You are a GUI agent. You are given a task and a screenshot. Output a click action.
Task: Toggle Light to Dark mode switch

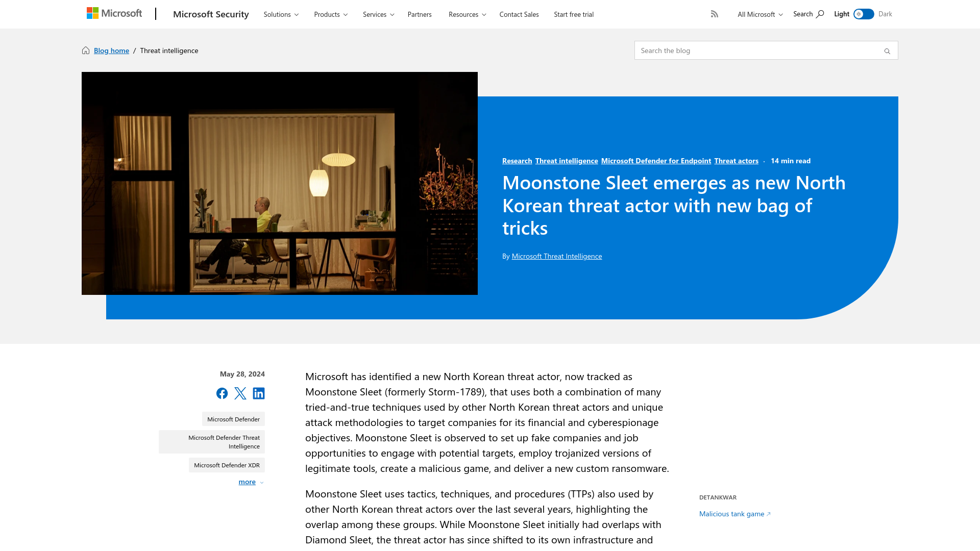(864, 14)
